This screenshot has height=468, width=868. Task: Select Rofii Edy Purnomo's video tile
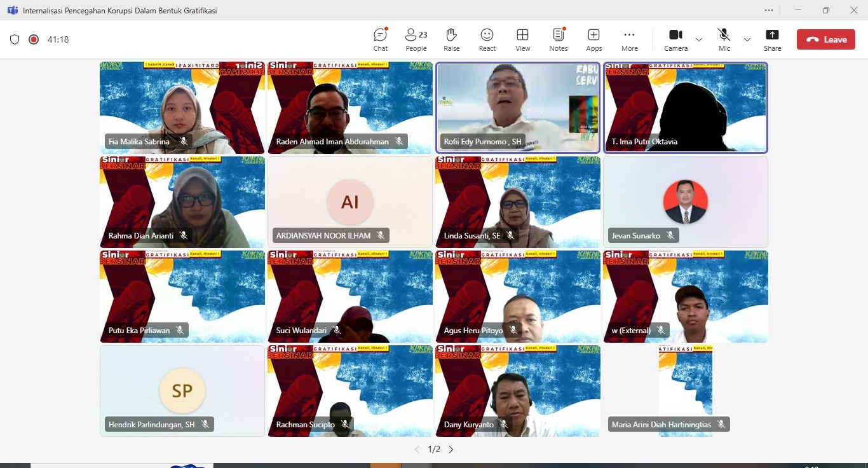point(518,107)
